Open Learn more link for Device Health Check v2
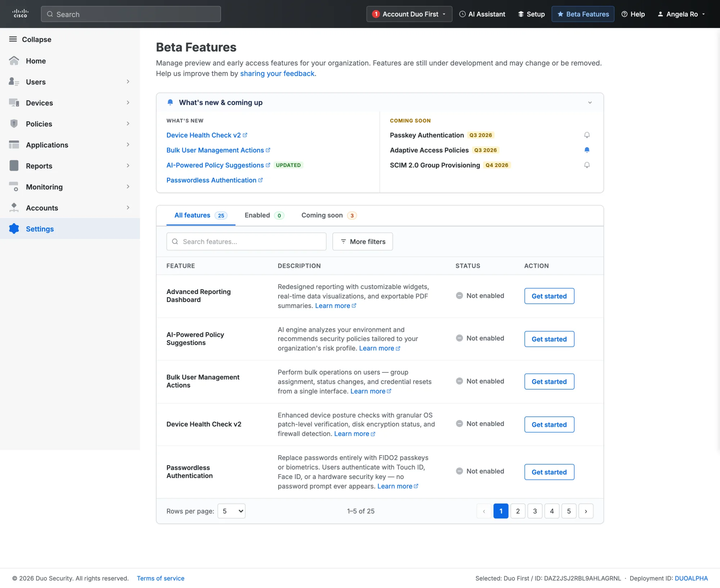The width and height of the screenshot is (720, 588). [355, 434]
